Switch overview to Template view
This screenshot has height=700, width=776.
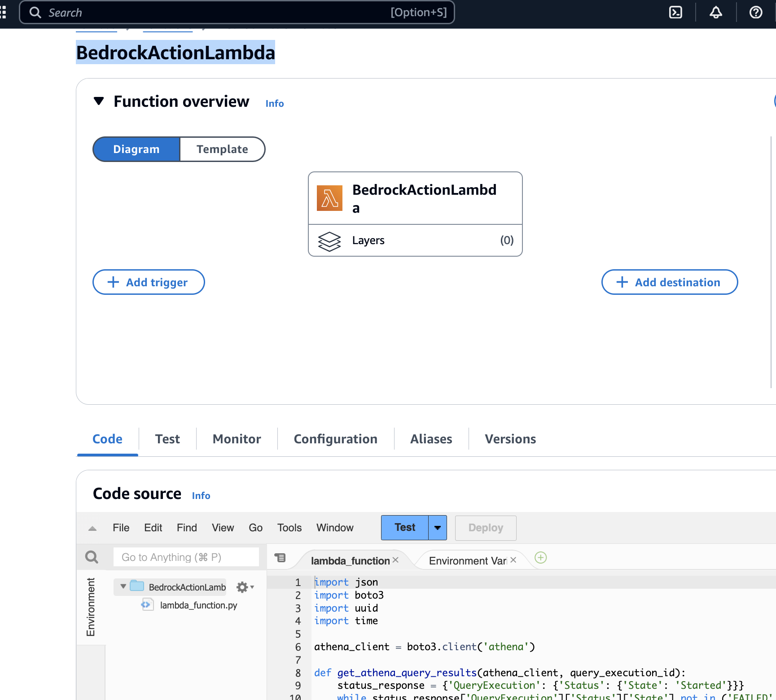click(222, 149)
